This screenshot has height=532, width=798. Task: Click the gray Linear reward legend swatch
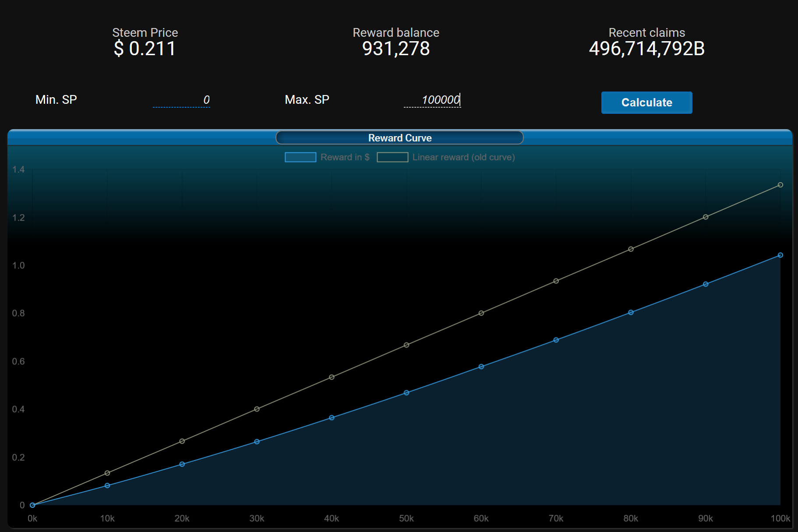[x=392, y=157]
